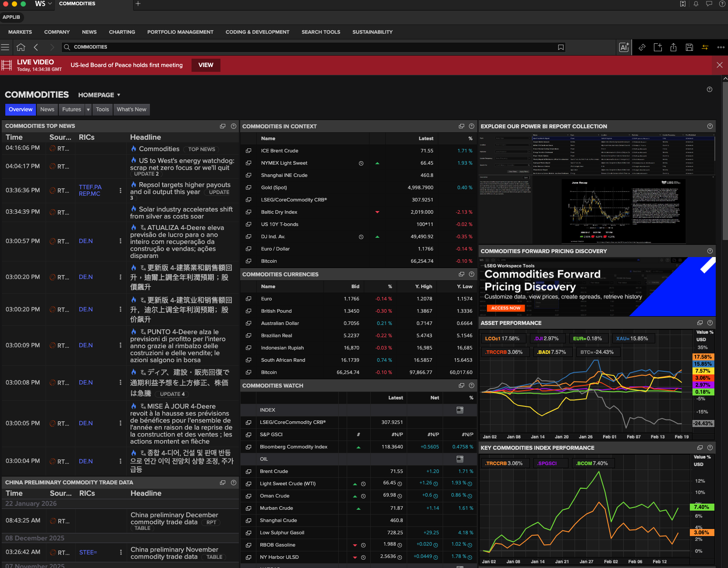Open row options for REP.MC news item
This screenshot has width=728, height=568.
[121, 191]
